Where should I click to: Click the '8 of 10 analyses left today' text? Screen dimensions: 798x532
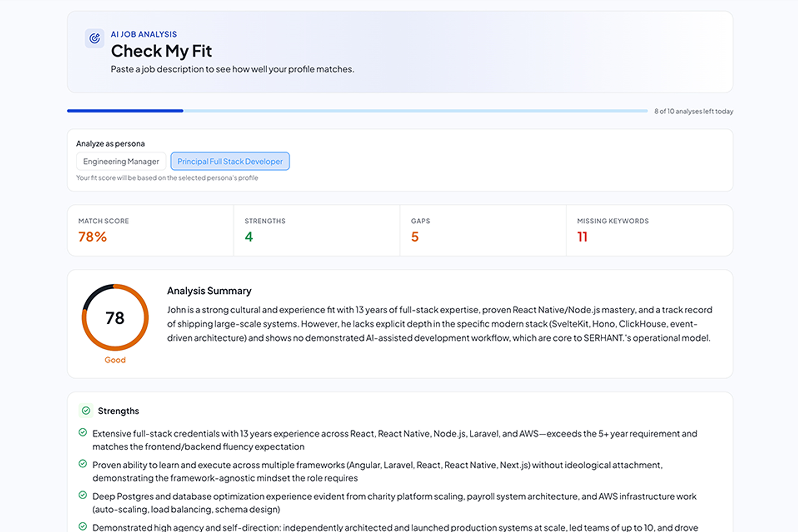pos(694,111)
